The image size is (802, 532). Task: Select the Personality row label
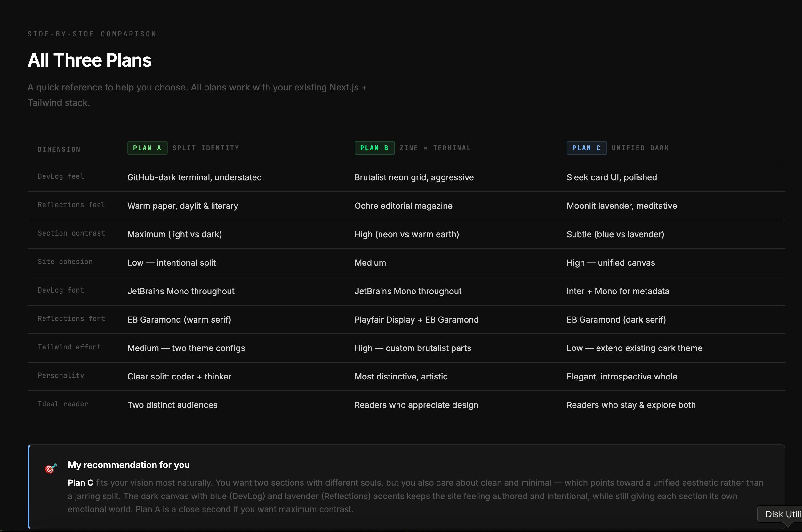point(61,376)
